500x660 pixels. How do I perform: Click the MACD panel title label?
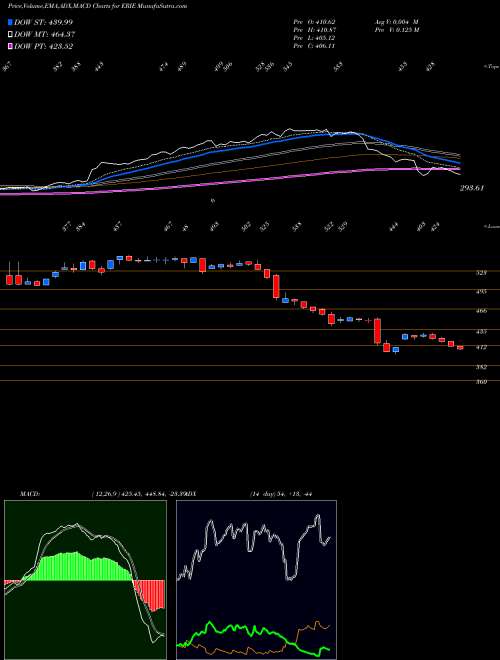[x=29, y=494]
